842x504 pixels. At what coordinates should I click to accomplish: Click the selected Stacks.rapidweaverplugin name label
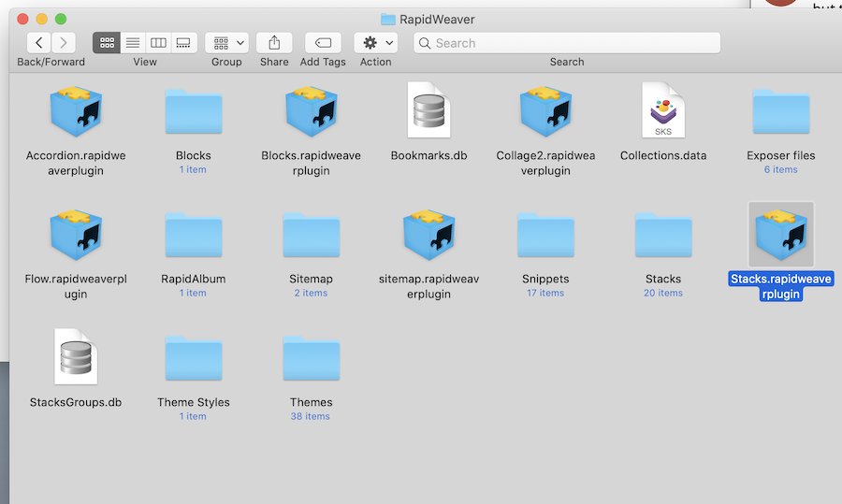tap(781, 287)
